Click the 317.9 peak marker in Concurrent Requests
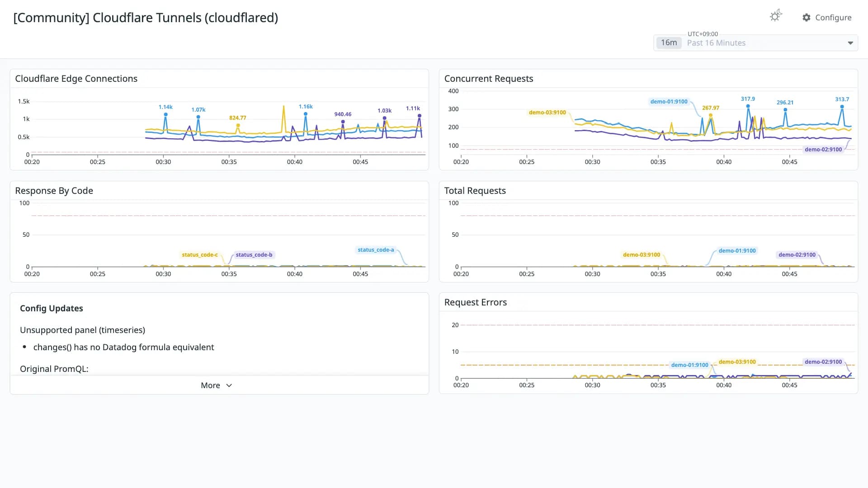The height and width of the screenshot is (488, 868). (748, 106)
